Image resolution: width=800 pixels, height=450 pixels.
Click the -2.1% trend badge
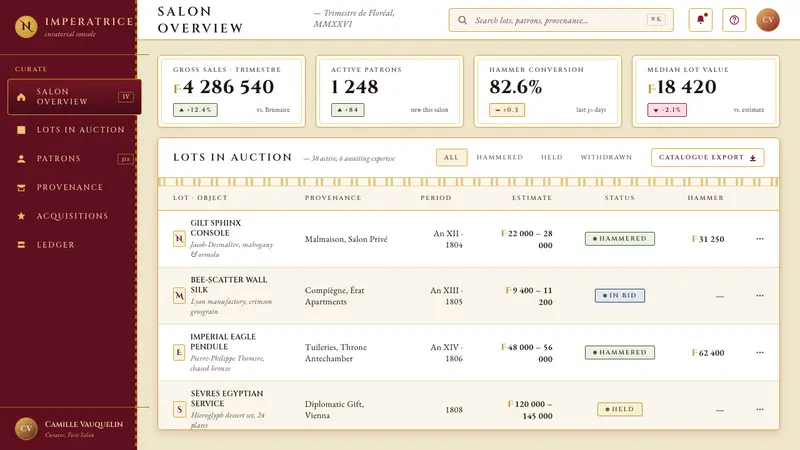tap(667, 110)
